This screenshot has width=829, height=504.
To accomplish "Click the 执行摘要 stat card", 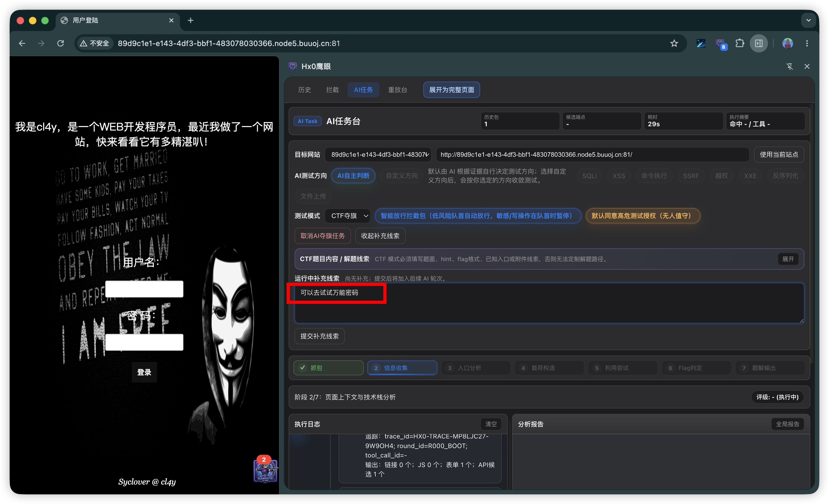I will pyautogui.click(x=765, y=121).
